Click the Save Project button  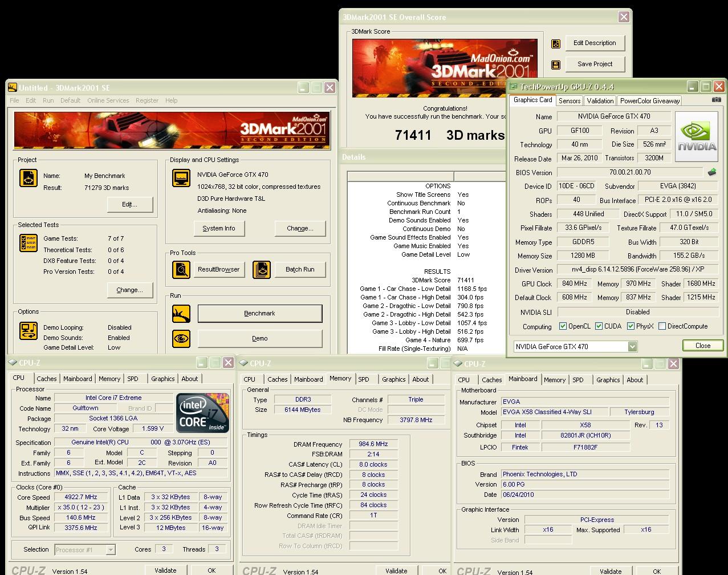click(x=595, y=64)
